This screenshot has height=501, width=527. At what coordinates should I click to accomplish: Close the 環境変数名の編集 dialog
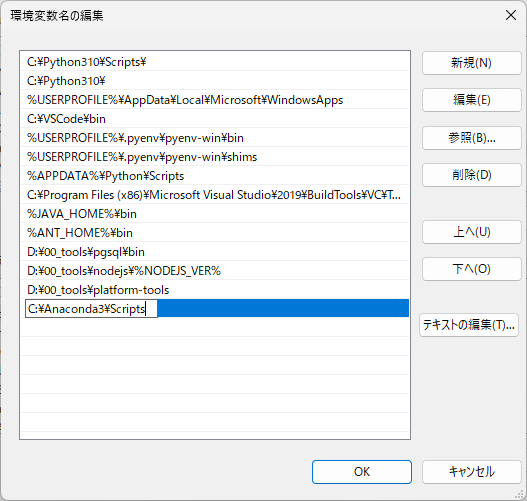[511, 15]
